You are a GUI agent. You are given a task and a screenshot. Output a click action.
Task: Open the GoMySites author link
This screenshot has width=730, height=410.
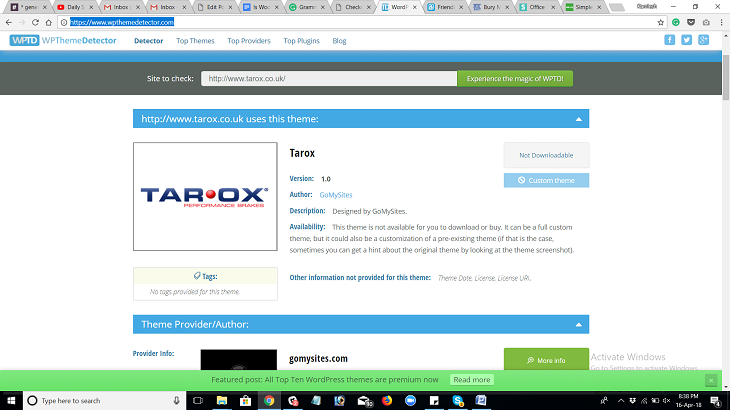(x=335, y=194)
